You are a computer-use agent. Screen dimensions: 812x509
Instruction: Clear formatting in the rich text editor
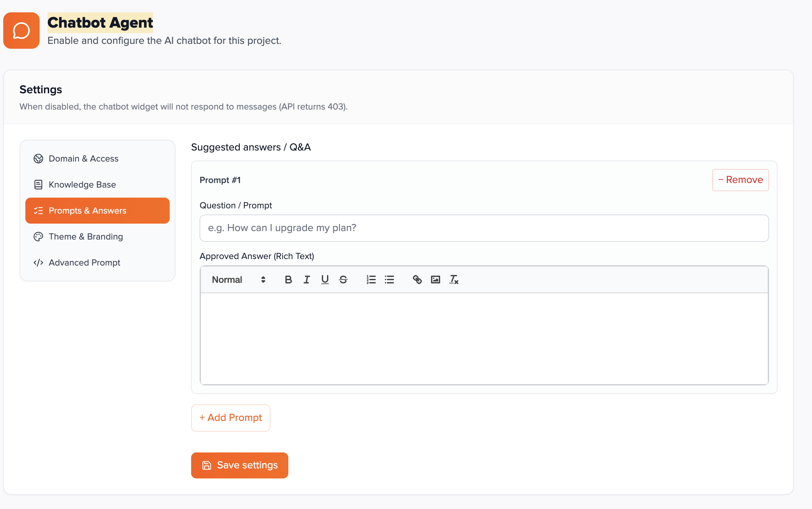point(454,280)
